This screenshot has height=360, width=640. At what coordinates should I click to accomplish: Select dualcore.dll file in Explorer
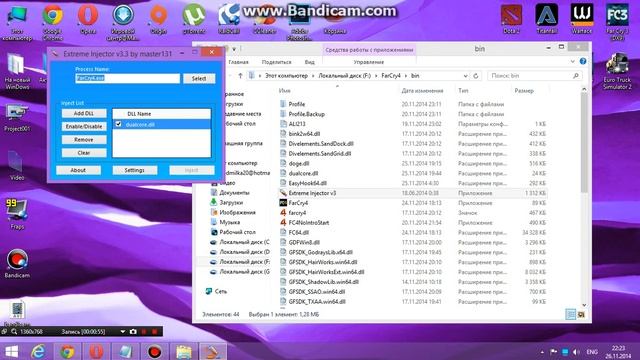pos(303,173)
